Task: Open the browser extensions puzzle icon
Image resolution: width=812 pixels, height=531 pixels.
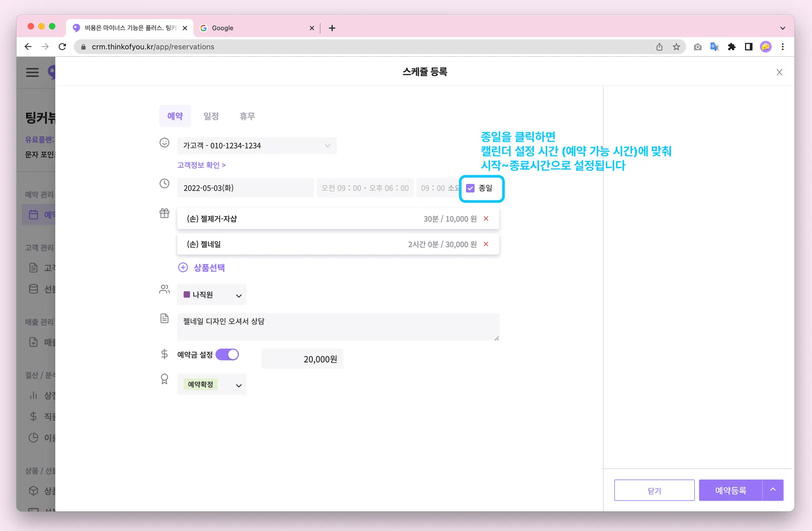Action: pyautogui.click(x=732, y=47)
